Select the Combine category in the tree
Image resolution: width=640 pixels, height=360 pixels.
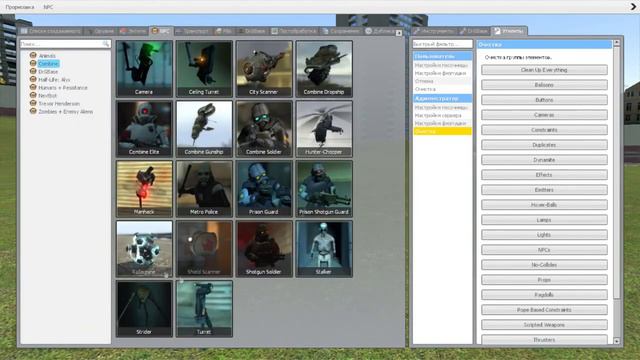tap(48, 64)
